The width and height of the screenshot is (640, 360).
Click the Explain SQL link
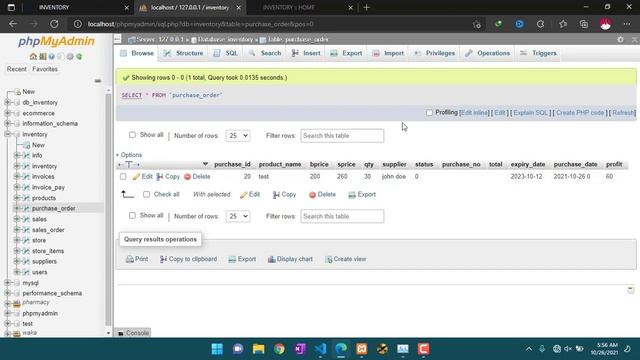531,113
